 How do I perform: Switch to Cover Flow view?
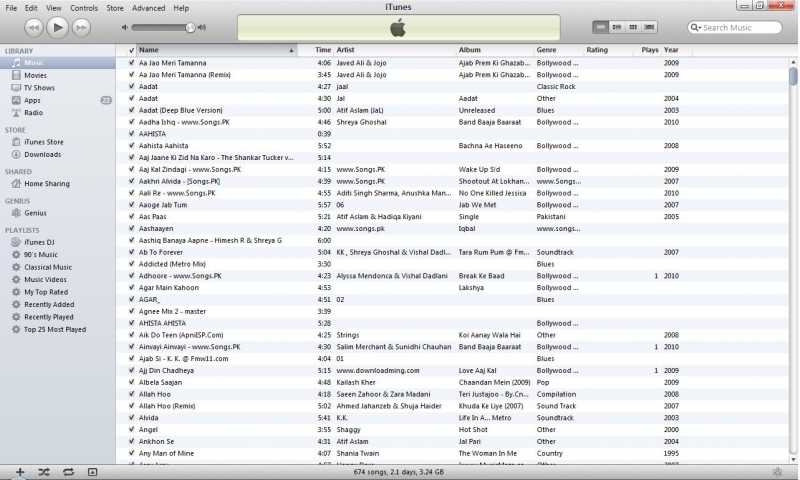point(649,27)
